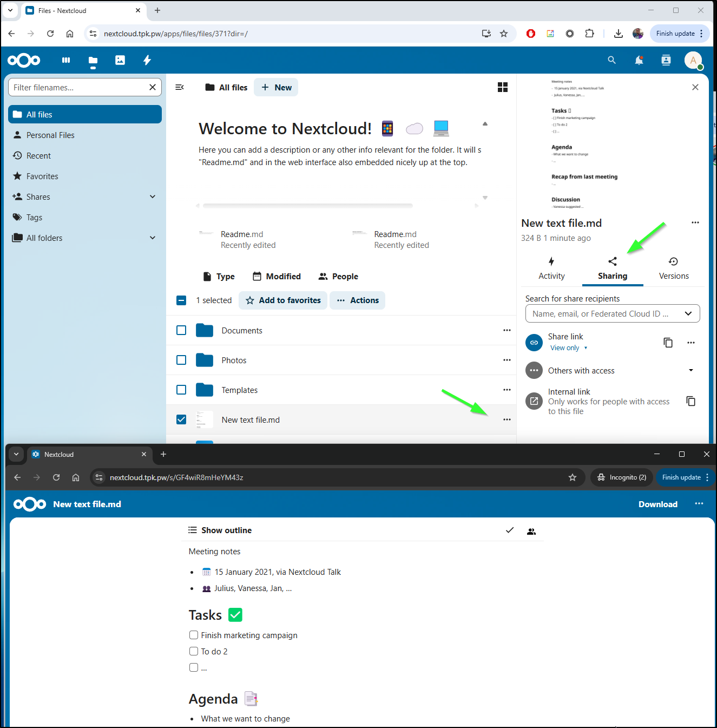Uncheck the New text file.md checkbox
Viewport: 717px width, 728px height.
point(182,419)
